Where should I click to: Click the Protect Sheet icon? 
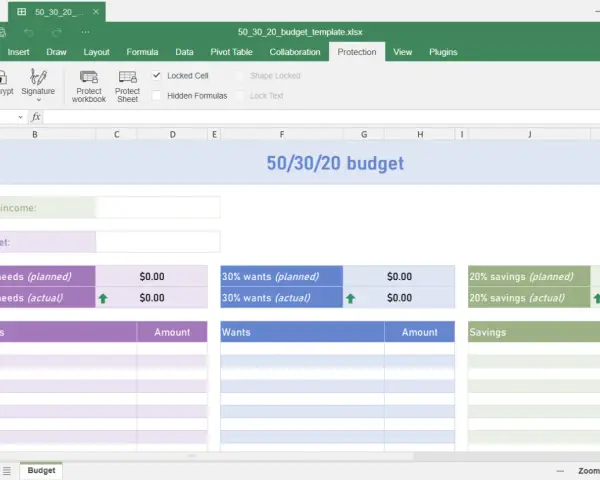[x=127, y=77]
